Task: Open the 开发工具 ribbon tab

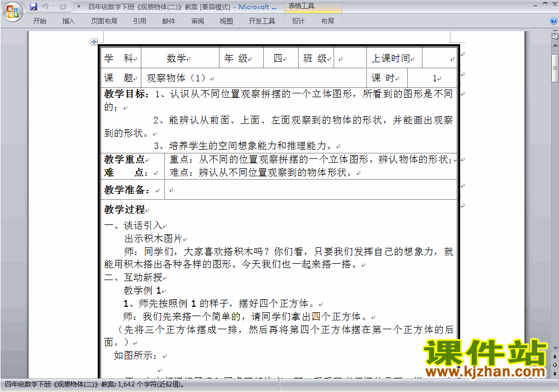Action: pyautogui.click(x=261, y=21)
